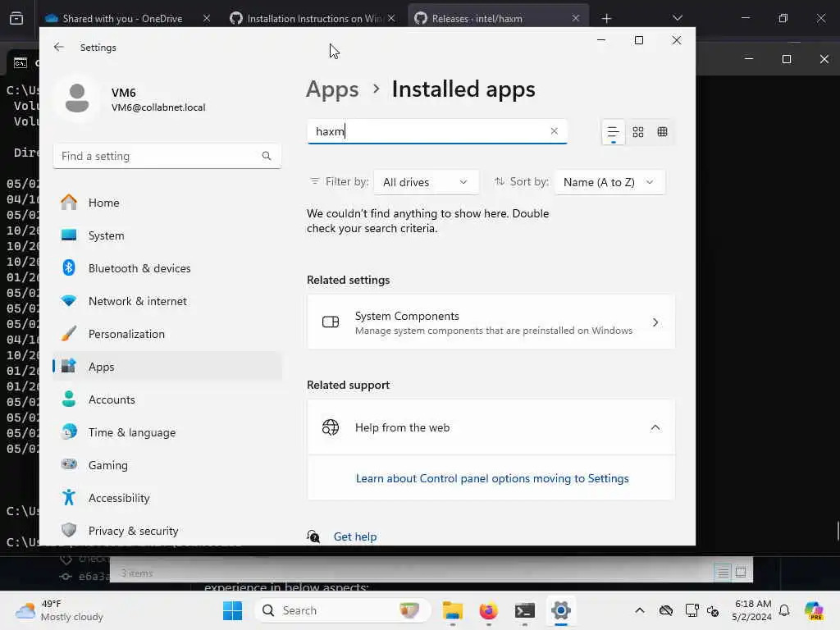Open System settings page
The height and width of the screenshot is (630, 840).
(x=167, y=235)
